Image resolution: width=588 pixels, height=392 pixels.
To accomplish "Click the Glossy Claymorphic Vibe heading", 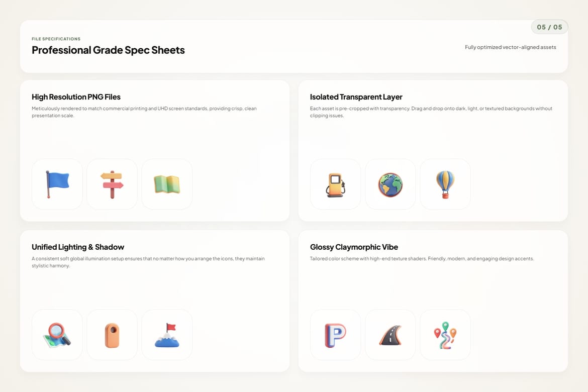I will pyautogui.click(x=354, y=247).
